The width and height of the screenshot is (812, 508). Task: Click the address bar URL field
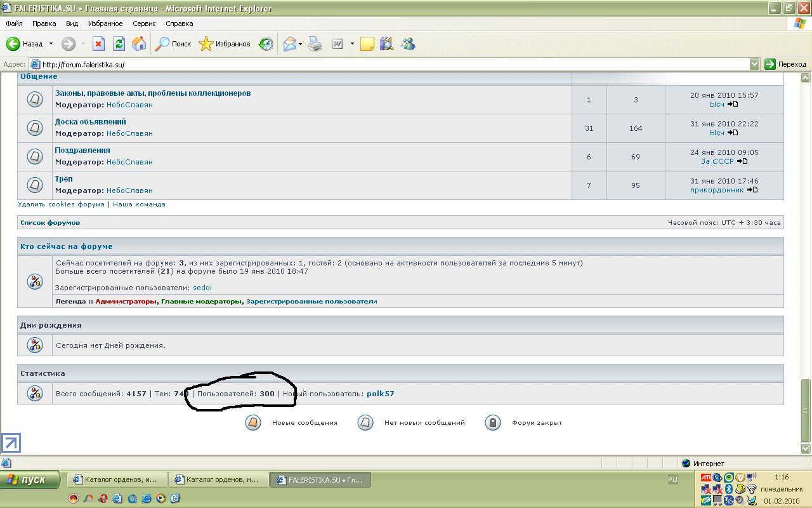click(381, 64)
